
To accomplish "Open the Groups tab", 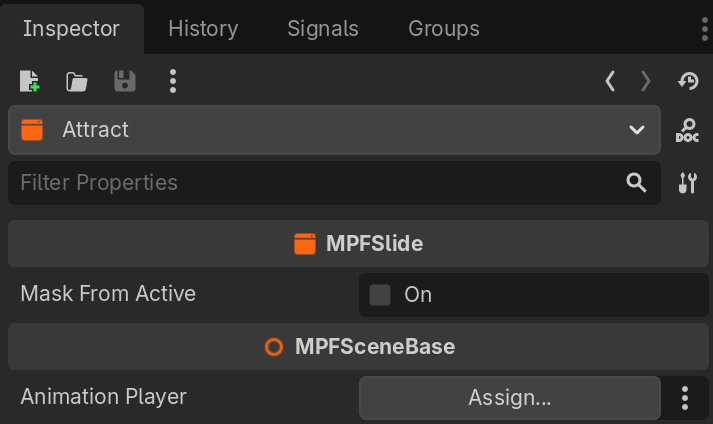I will click(x=444, y=28).
